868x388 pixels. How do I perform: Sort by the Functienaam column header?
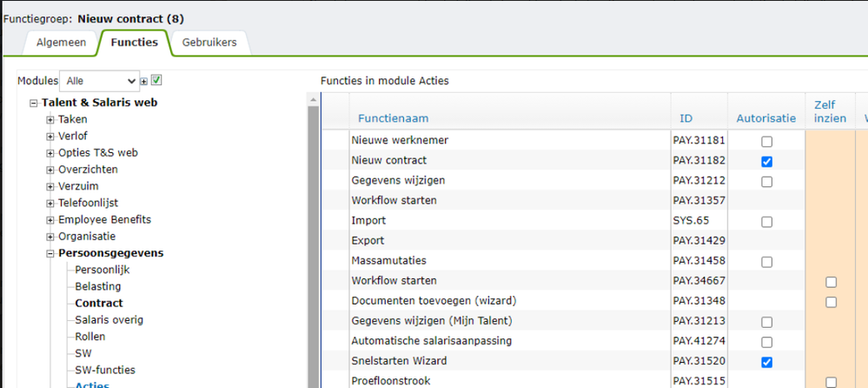click(x=393, y=118)
